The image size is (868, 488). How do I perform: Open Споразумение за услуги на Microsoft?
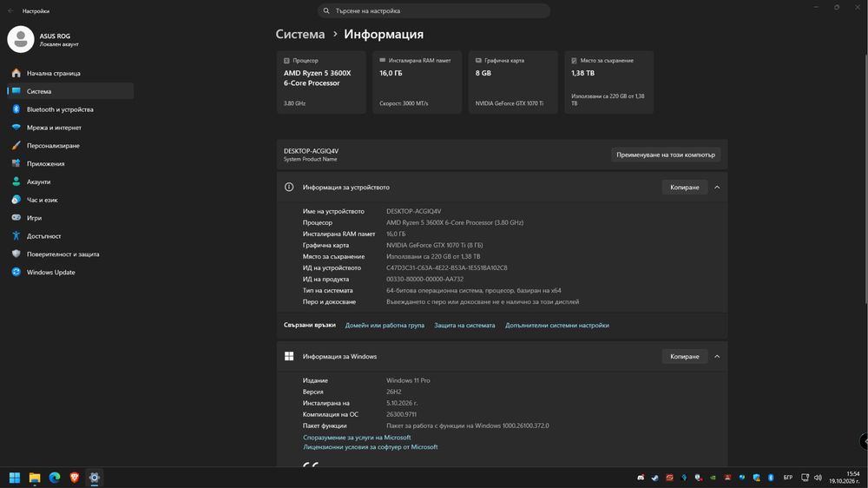[x=357, y=438]
